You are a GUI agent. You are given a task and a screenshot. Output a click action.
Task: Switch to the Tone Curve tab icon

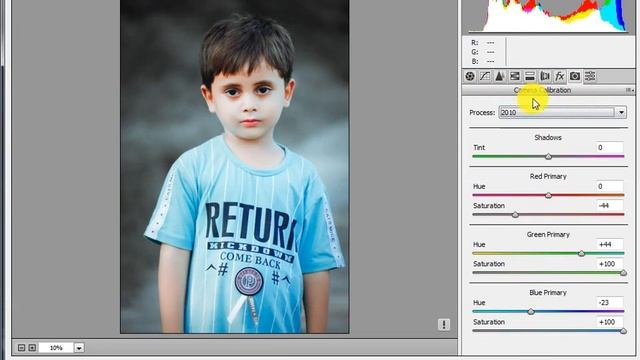click(x=485, y=76)
